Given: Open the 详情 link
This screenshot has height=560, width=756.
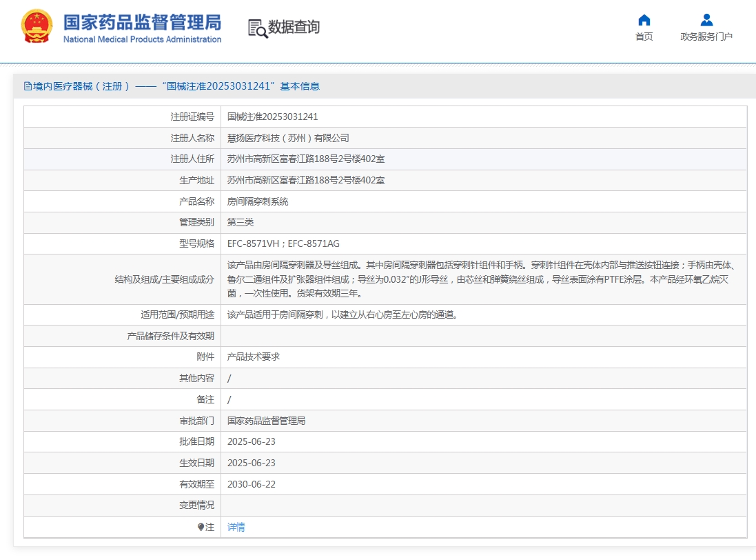Looking at the screenshot, I should pyautogui.click(x=236, y=527).
